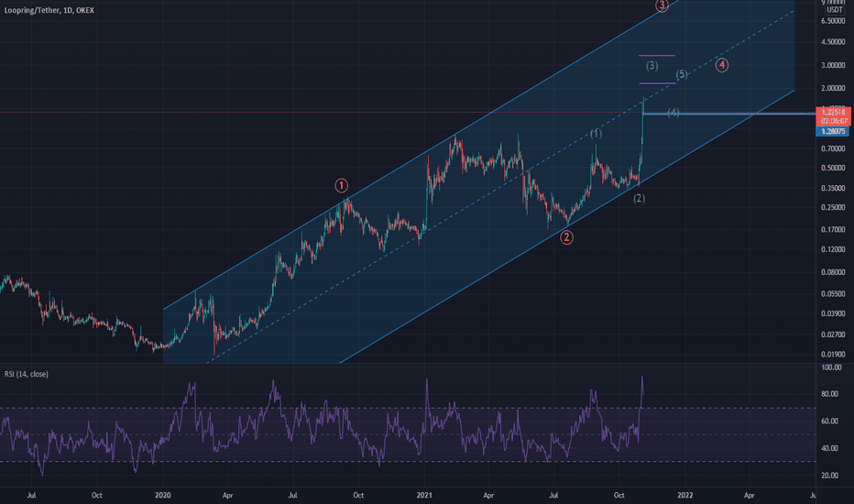Click the 0.08000 price axis label
Image resolution: width=854 pixels, height=504 pixels.
coord(833,272)
